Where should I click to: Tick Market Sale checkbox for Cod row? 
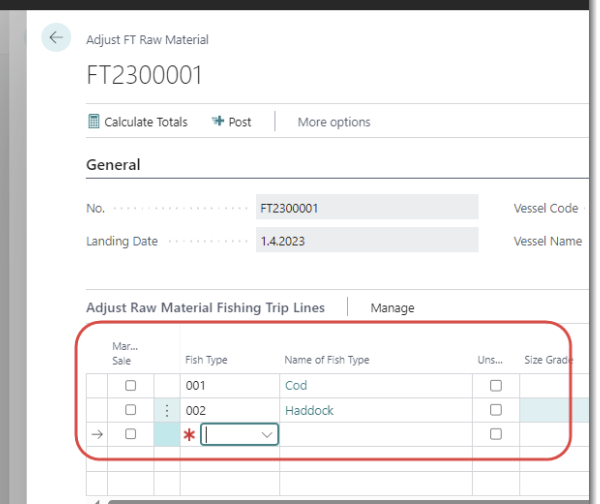coord(130,386)
